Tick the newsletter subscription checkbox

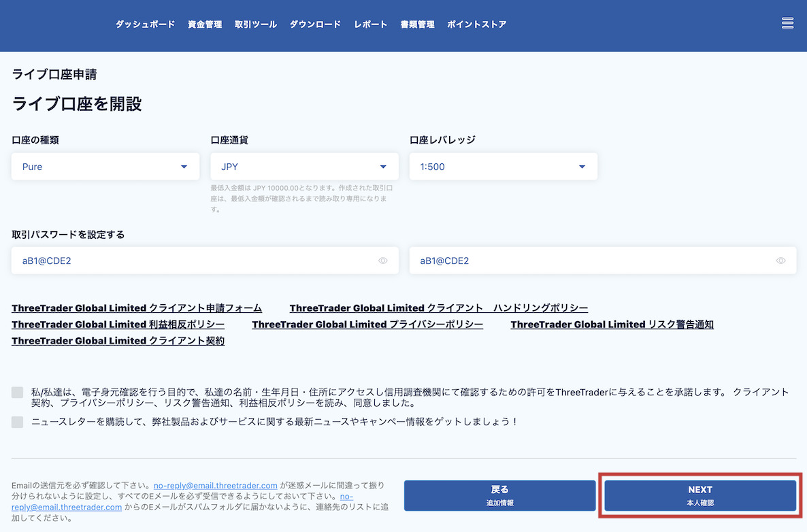pos(18,422)
